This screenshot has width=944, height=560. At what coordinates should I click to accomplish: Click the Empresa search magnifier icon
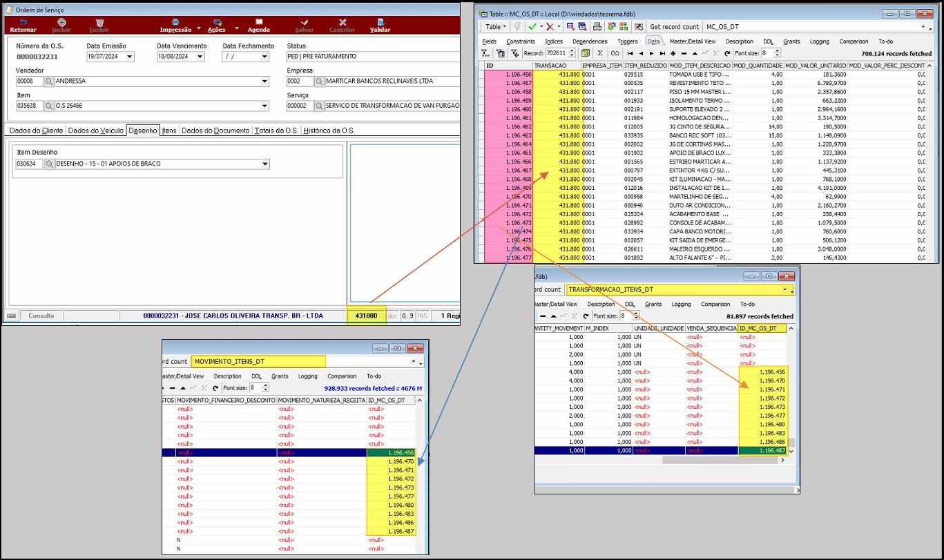tap(319, 81)
